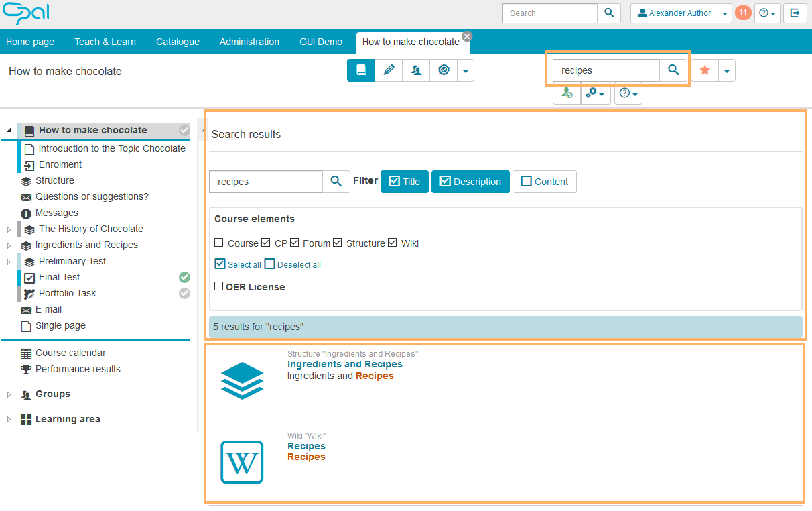Click the logout icon at top right
The width and height of the screenshot is (812, 511).
795,13
